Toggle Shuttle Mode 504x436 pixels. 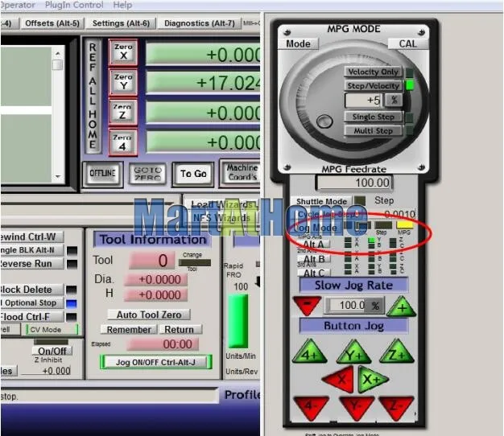[x=321, y=201]
